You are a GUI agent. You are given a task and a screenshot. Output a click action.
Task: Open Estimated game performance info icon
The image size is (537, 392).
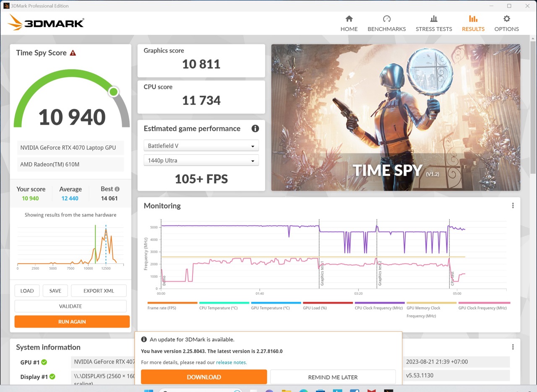tap(255, 129)
